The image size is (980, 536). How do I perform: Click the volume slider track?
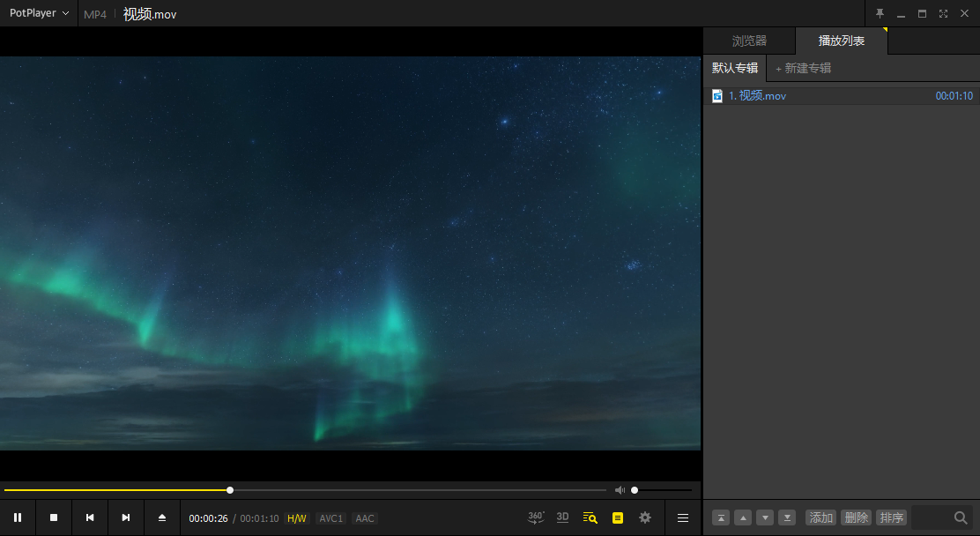(665, 490)
